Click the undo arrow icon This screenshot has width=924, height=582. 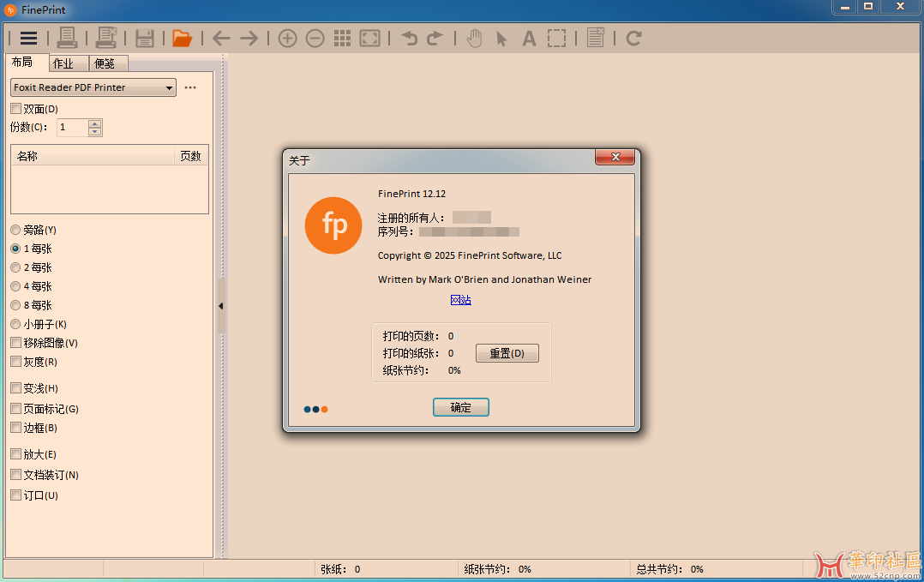[x=410, y=39]
